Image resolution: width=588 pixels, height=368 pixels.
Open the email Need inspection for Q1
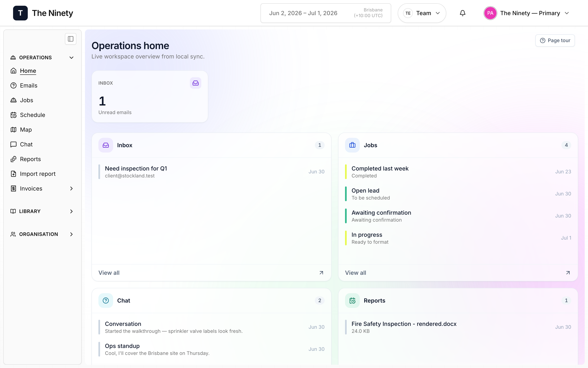pos(211,172)
